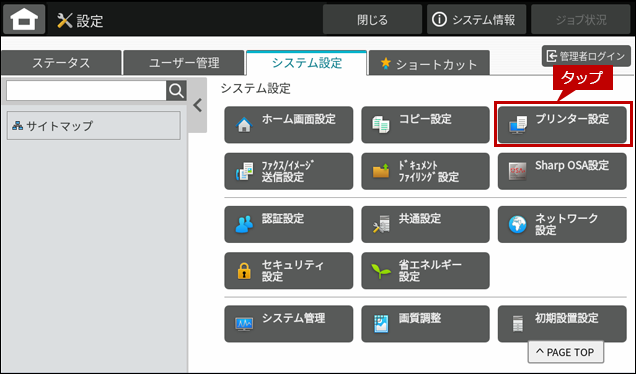Open ネットワーク設定 network settings
The image size is (636, 374).
562,224
